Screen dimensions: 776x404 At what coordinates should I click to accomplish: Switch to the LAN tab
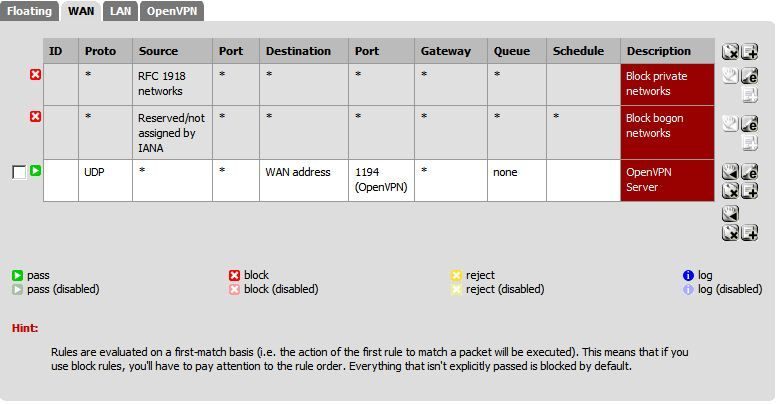(x=120, y=11)
